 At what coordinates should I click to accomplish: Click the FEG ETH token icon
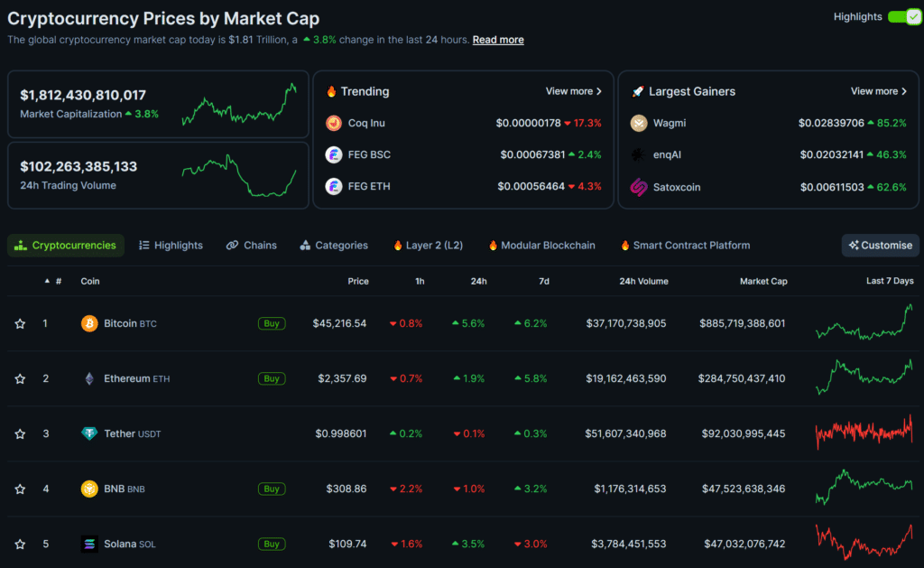coord(334,186)
